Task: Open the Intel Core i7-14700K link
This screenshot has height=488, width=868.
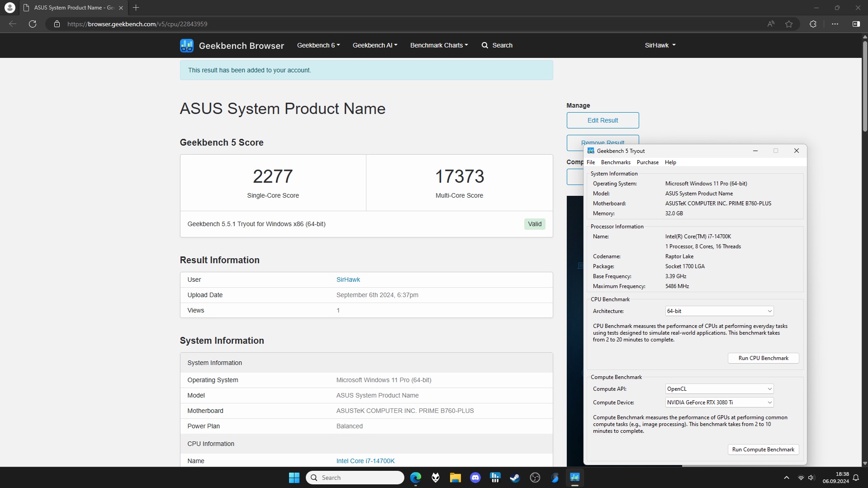Action: coord(365,461)
